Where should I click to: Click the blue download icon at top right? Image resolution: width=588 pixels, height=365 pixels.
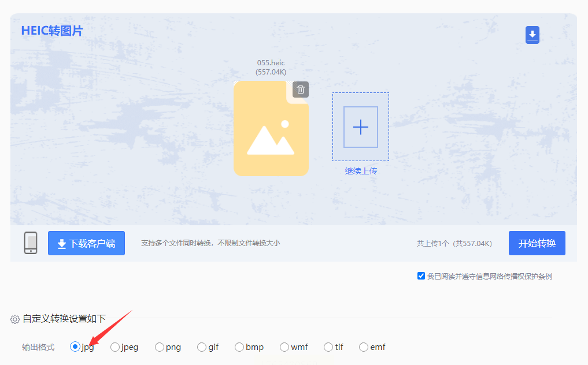pos(532,35)
